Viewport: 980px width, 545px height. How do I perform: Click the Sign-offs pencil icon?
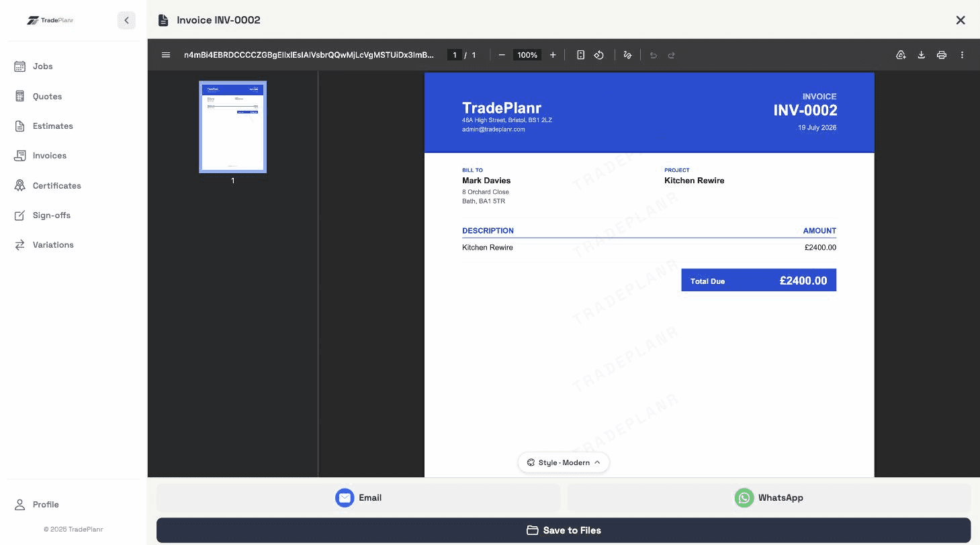click(20, 215)
